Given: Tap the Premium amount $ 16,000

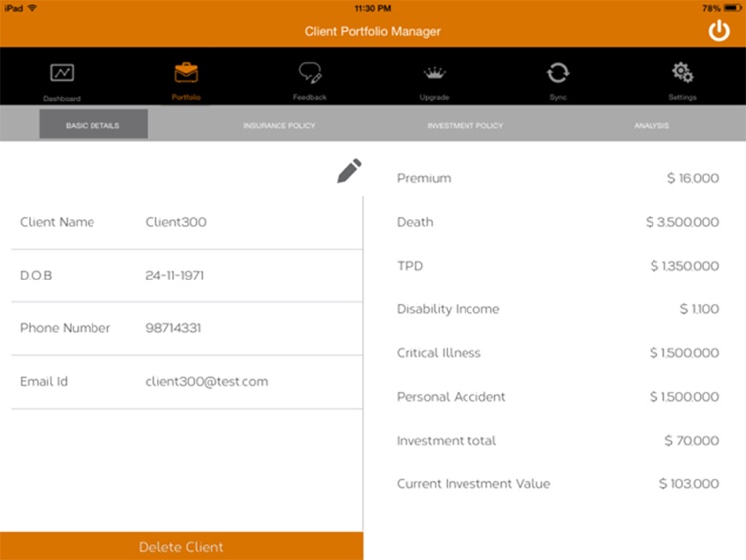Looking at the screenshot, I should 693,178.
